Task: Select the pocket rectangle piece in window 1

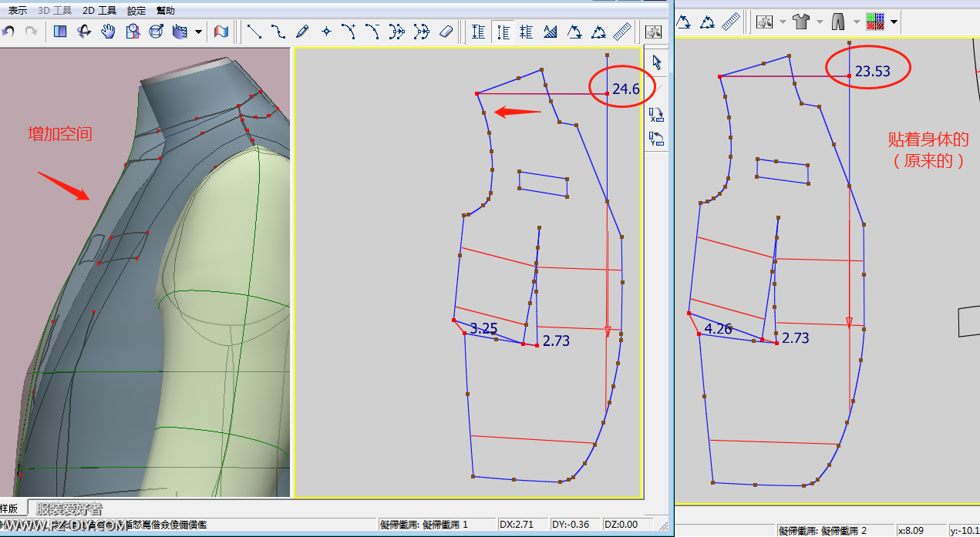Action: pos(544,183)
